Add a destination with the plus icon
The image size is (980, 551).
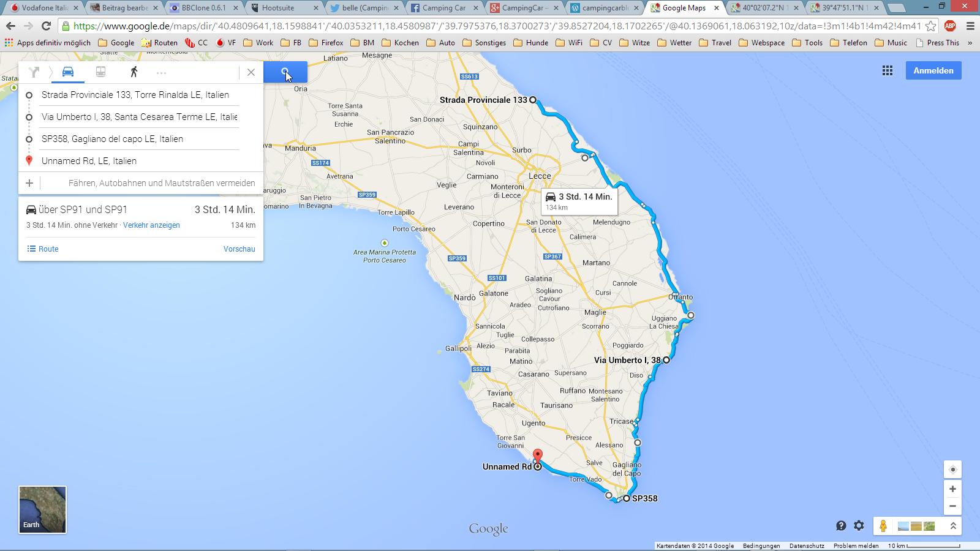(x=29, y=183)
